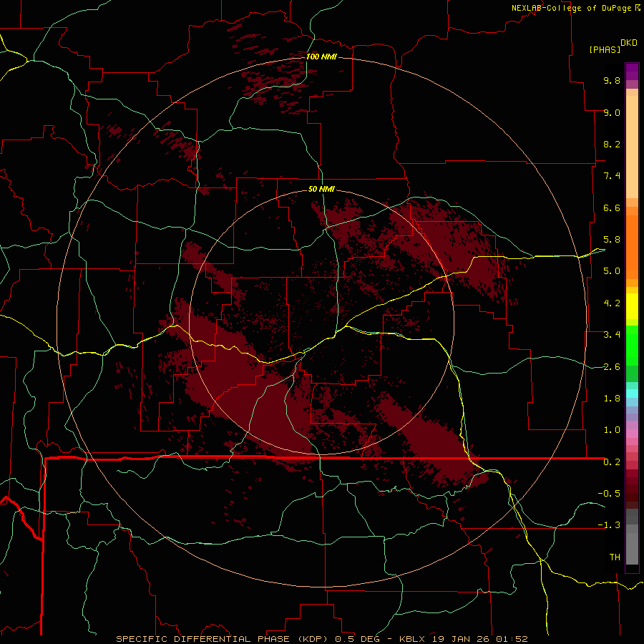Click the 5.8 scale value
Image resolution: width=644 pixels, height=644 pixels.
(612, 240)
